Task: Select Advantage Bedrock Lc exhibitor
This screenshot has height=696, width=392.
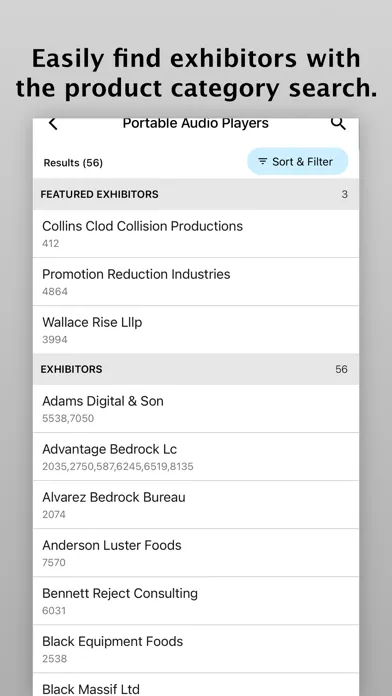Action: pyautogui.click(x=196, y=456)
